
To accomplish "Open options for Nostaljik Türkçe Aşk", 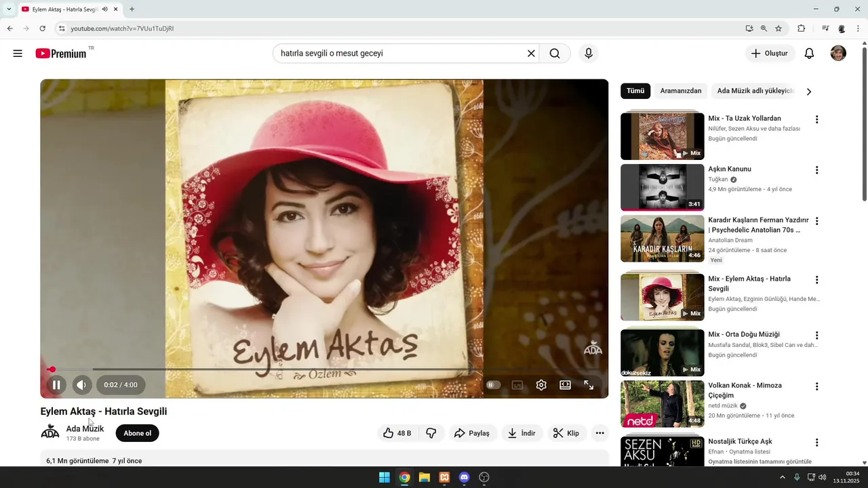I will 816,443.
